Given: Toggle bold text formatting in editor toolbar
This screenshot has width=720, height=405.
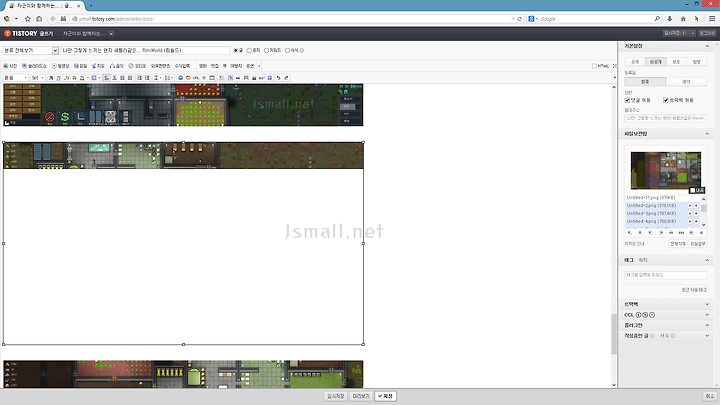Looking at the screenshot, I should 51,78.
